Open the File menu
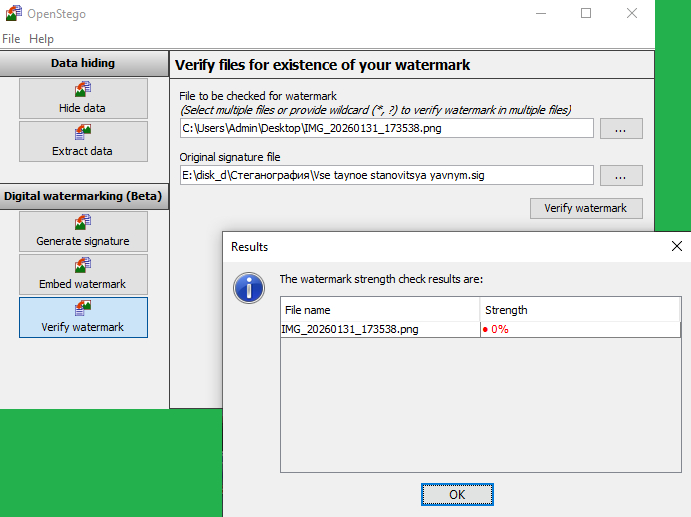The width and height of the screenshot is (691, 517). (11, 38)
